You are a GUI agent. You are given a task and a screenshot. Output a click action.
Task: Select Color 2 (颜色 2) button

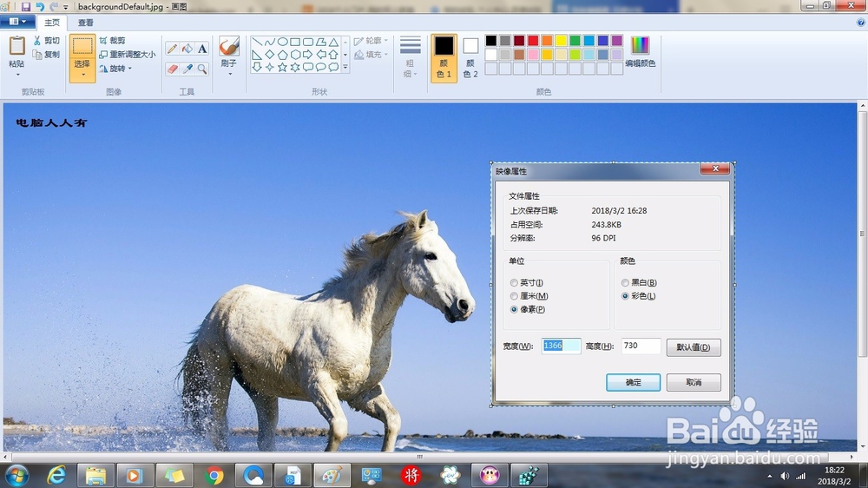point(470,57)
